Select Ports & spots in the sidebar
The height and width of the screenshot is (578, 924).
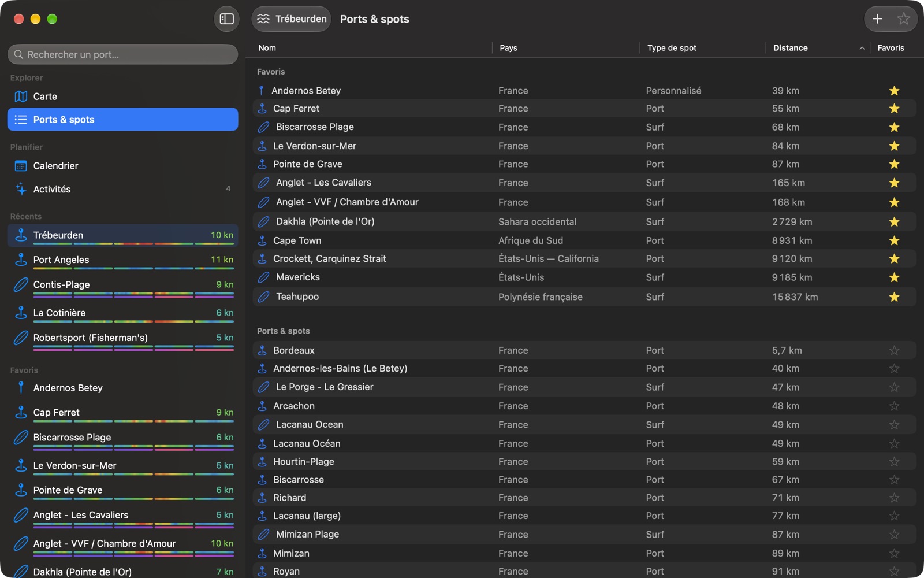122,120
